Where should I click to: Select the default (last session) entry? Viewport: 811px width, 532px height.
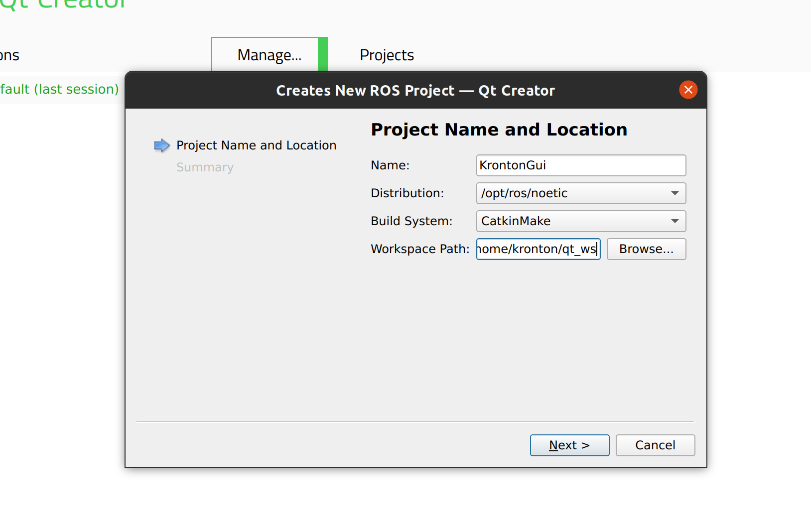(x=59, y=89)
